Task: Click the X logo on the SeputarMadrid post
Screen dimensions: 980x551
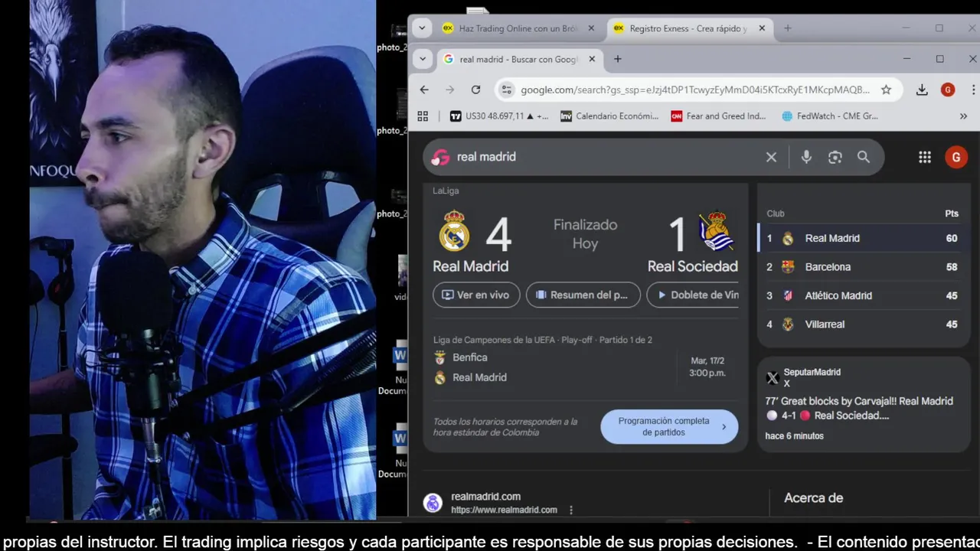Action: click(x=773, y=378)
